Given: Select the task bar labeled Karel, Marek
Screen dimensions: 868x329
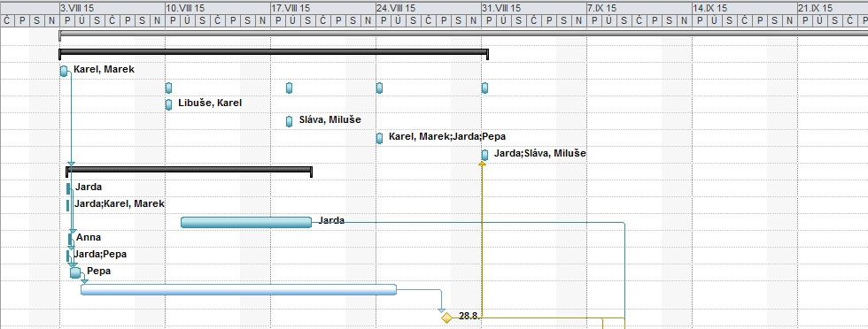Looking at the screenshot, I should (x=64, y=71).
